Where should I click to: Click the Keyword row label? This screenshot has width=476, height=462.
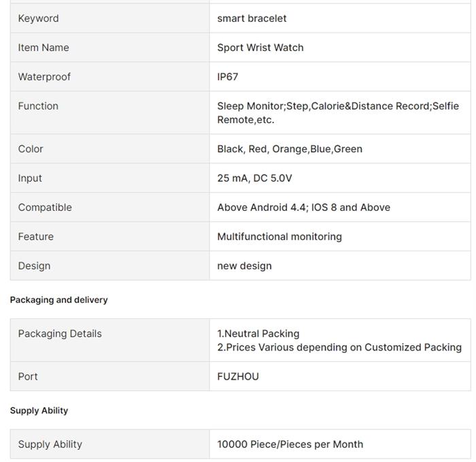point(38,18)
